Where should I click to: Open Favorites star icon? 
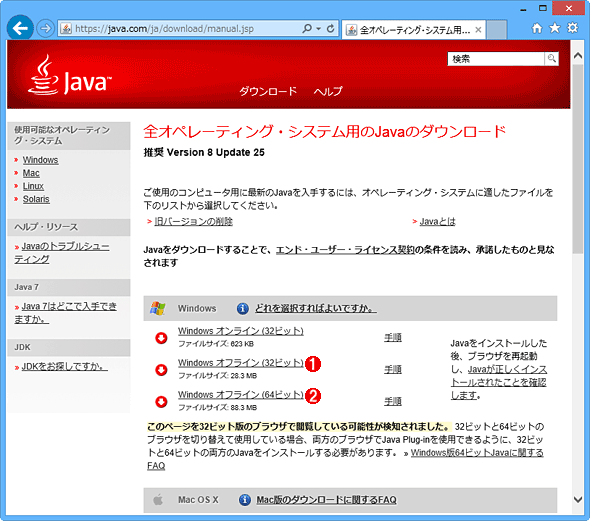click(x=555, y=28)
